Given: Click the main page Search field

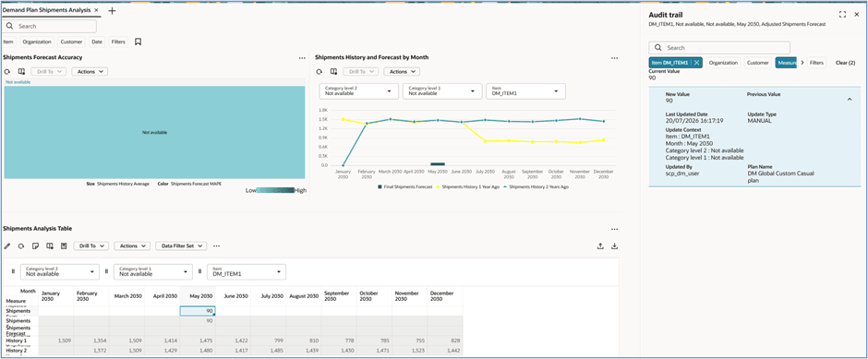Looking at the screenshot, I should (51, 26).
